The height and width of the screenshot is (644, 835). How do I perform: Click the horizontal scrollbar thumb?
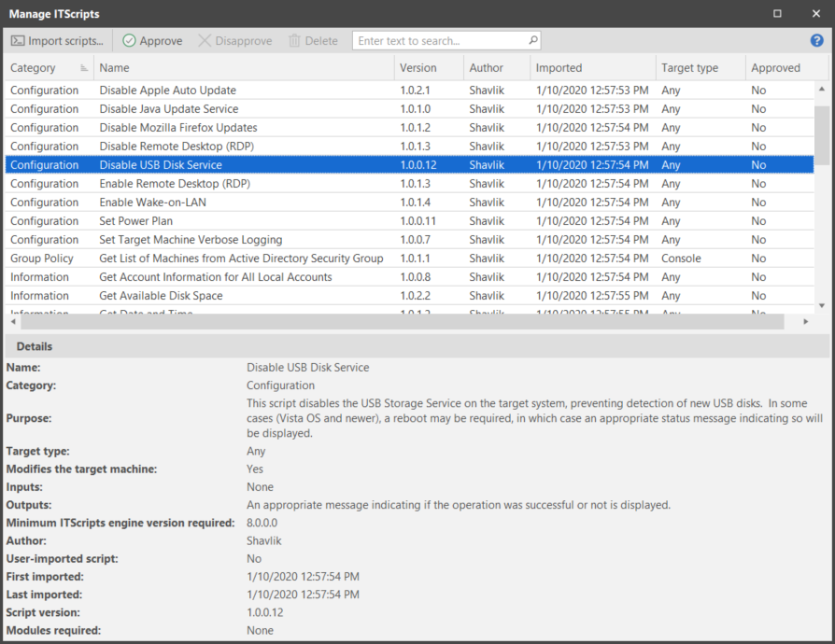click(402, 321)
